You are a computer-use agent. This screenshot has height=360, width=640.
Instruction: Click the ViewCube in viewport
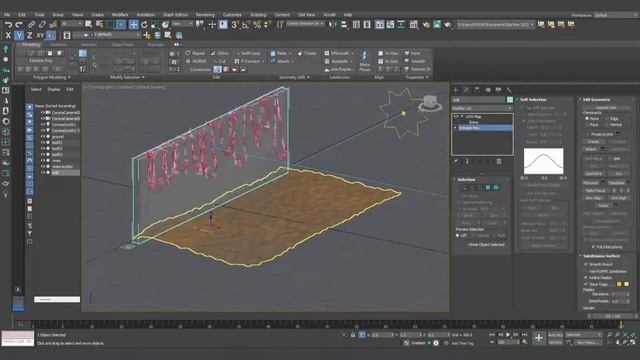(430, 102)
